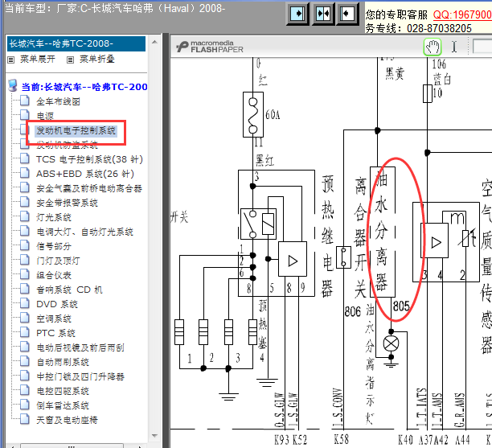
Task: Select the FlashPaper text selection tool
Action: 454,47
